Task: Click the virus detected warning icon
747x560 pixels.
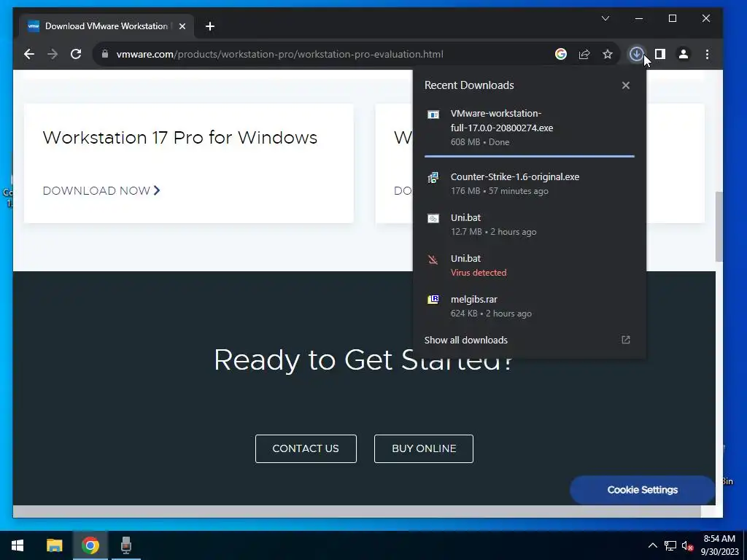Action: (x=433, y=260)
